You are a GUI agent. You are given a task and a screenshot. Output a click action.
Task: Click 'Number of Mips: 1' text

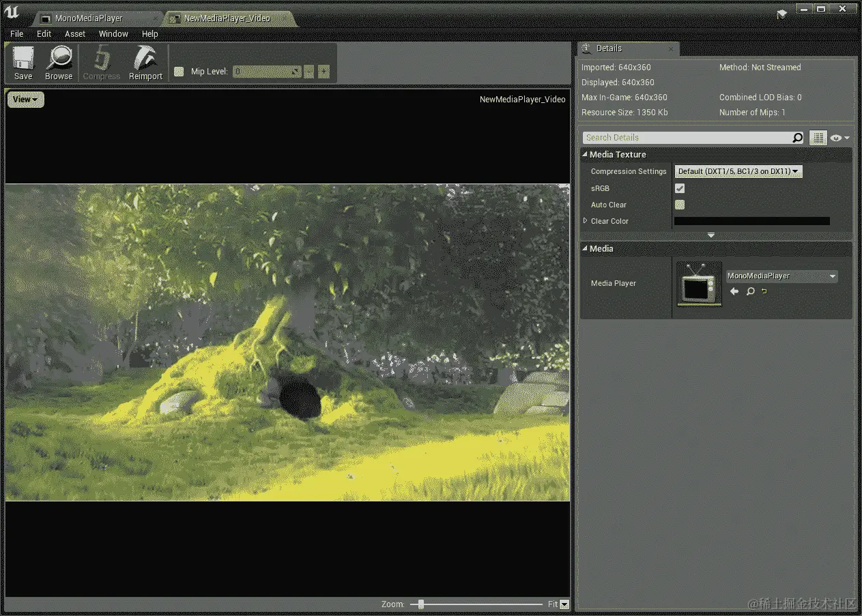(752, 113)
